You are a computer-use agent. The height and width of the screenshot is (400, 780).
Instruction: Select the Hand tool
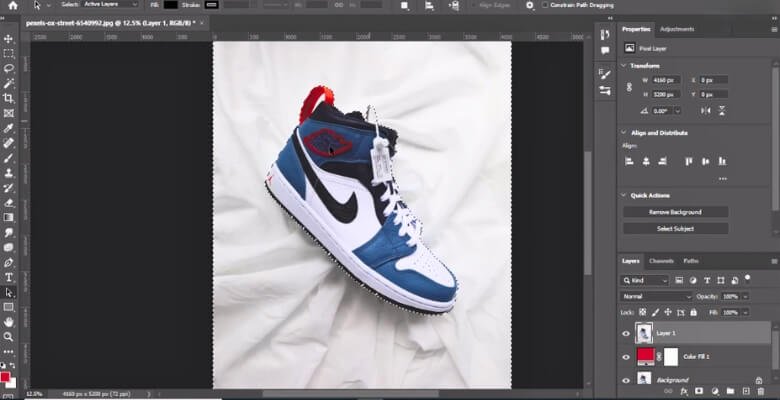coord(8,322)
